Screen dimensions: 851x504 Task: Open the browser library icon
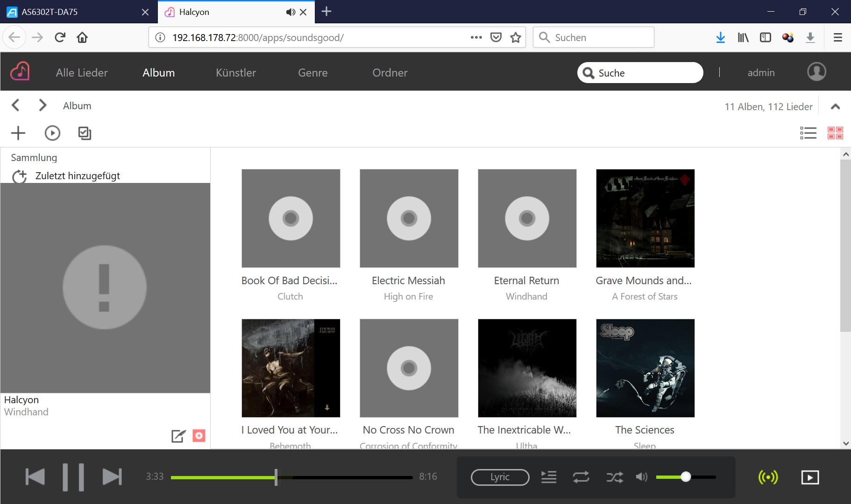pos(743,37)
